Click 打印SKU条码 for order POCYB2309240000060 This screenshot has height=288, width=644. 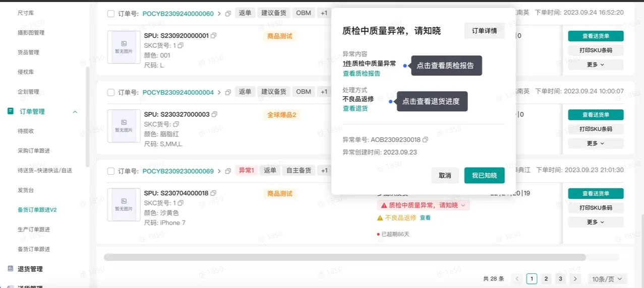point(596,50)
